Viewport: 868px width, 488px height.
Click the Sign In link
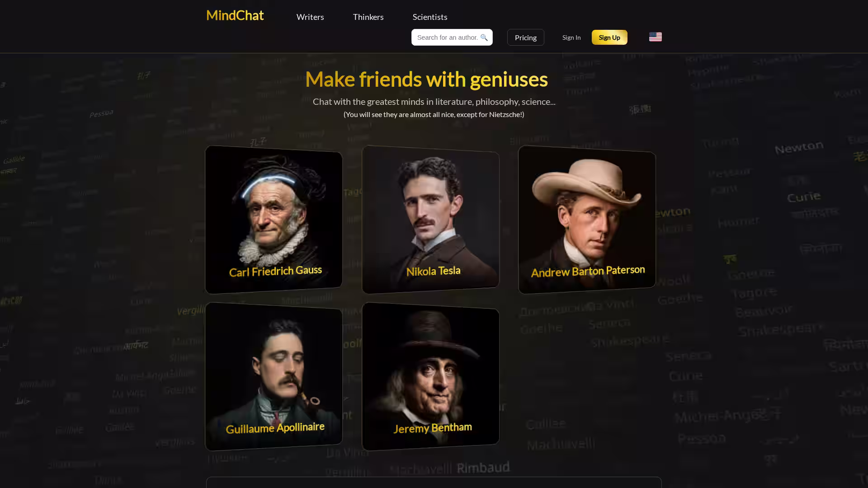click(571, 38)
